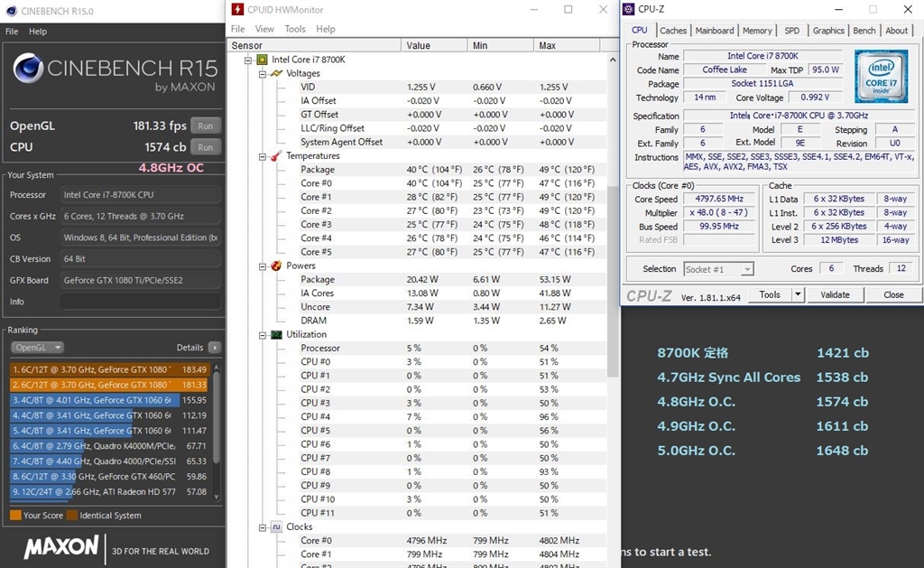Click the MAXON logo in Cinebench
The image size is (924, 568).
[x=60, y=546]
